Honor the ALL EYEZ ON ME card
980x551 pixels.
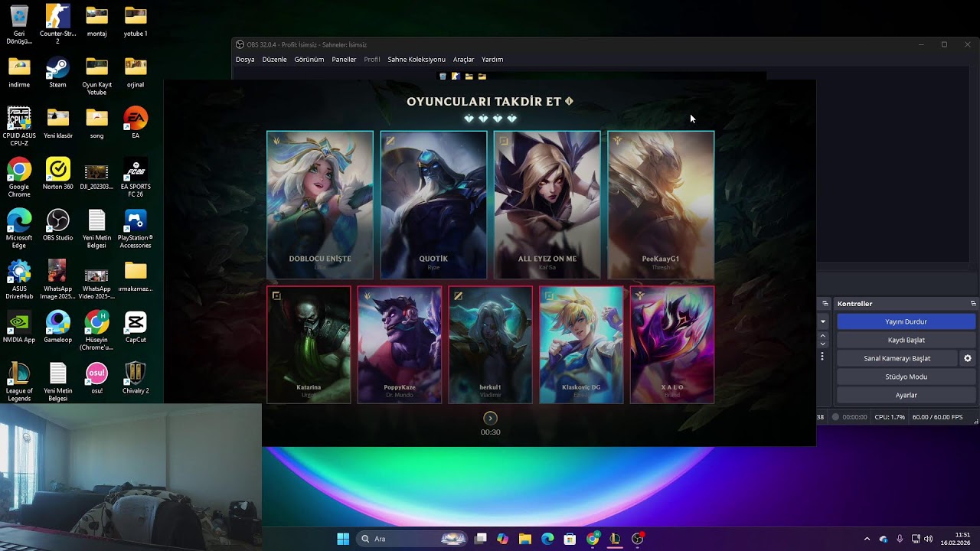point(547,205)
